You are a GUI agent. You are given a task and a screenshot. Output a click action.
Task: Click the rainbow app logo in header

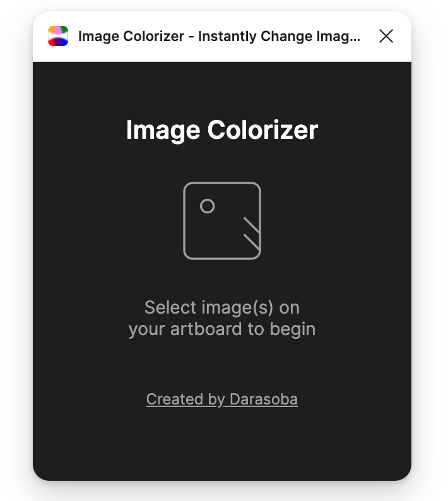(x=58, y=36)
